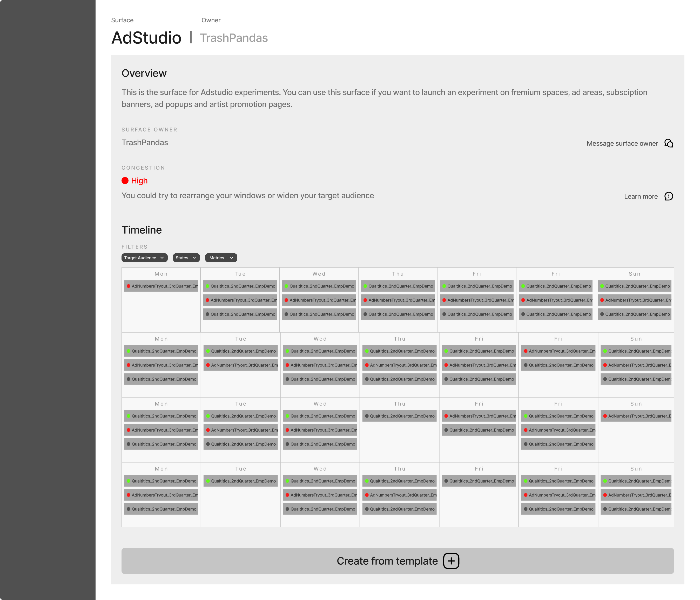Image resolution: width=700 pixels, height=600 pixels.
Task: Click the exclamation bubble icon beside Learn more
Action: coord(669,196)
